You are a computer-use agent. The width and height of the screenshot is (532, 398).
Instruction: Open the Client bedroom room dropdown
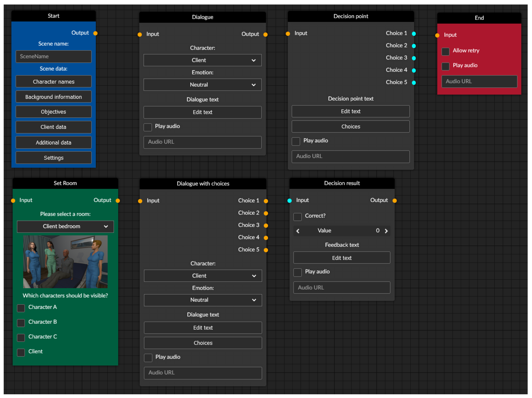coord(65,227)
